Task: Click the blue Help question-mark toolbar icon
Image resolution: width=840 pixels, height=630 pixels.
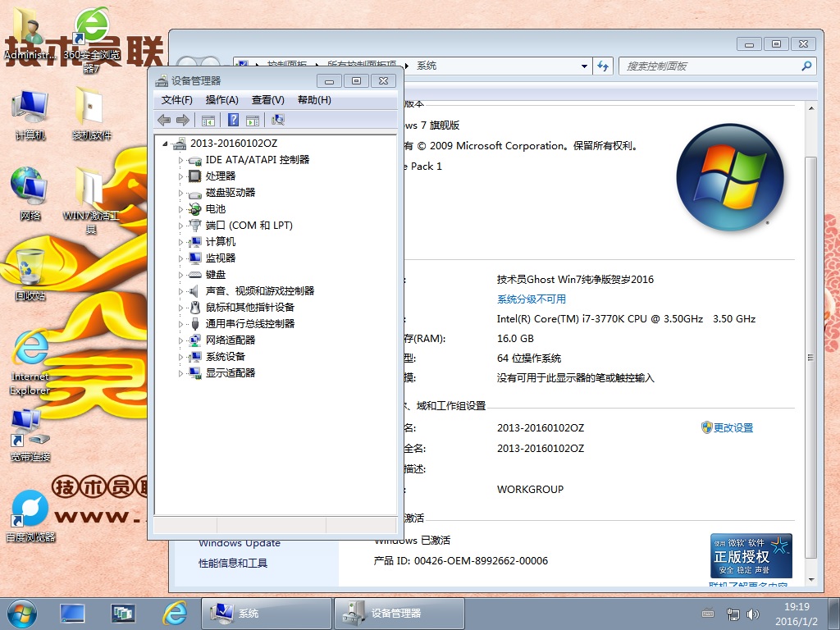Action: coord(233,120)
